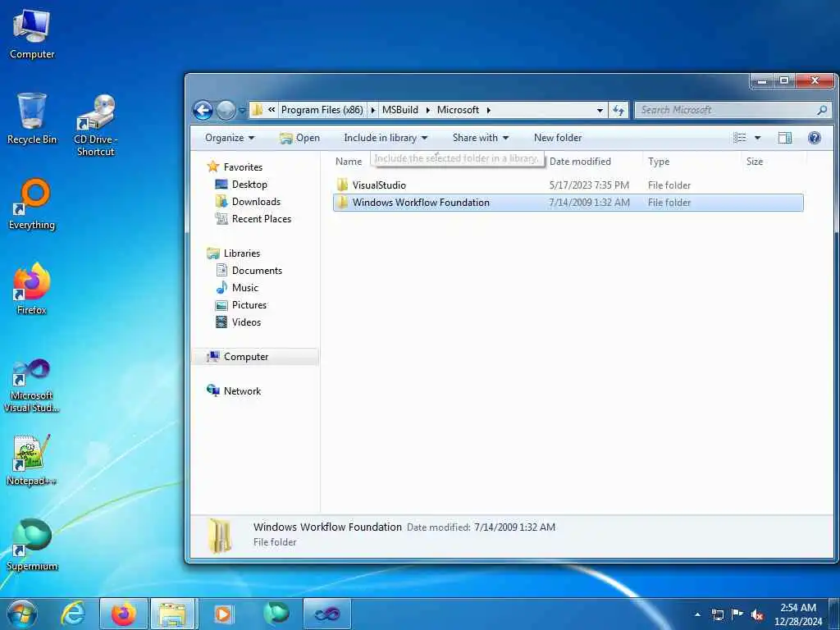Viewport: 840px width, 630px height.
Task: Sort by the Name column
Action: (349, 162)
